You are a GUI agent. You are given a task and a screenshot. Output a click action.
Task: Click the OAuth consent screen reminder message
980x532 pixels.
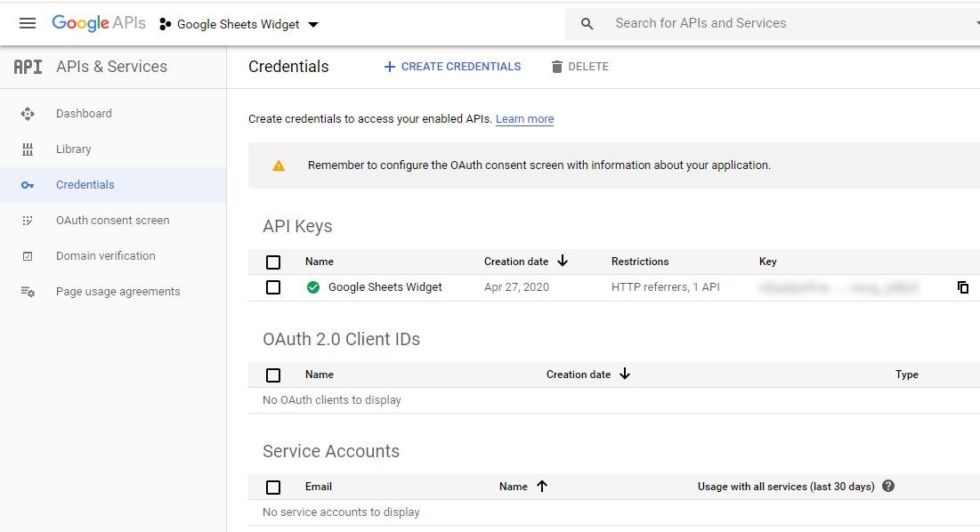click(539, 165)
